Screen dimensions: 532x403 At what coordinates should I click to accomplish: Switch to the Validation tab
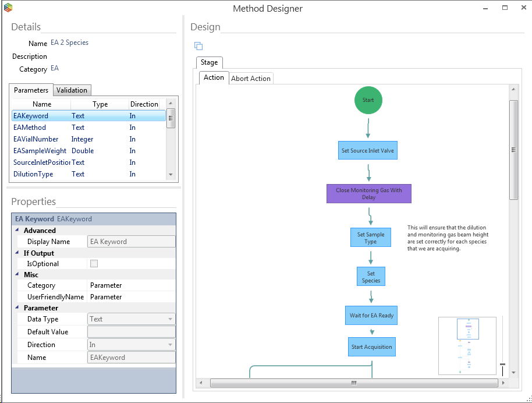tap(72, 90)
